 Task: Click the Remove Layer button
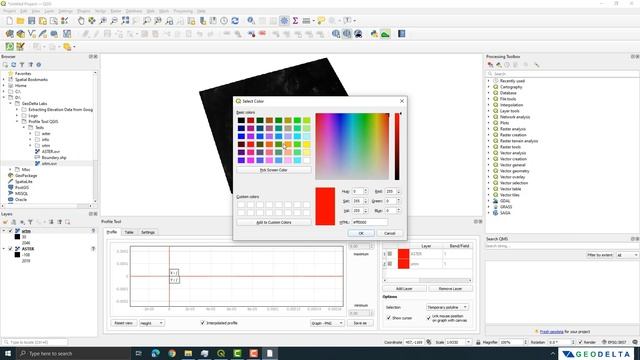[450, 289]
